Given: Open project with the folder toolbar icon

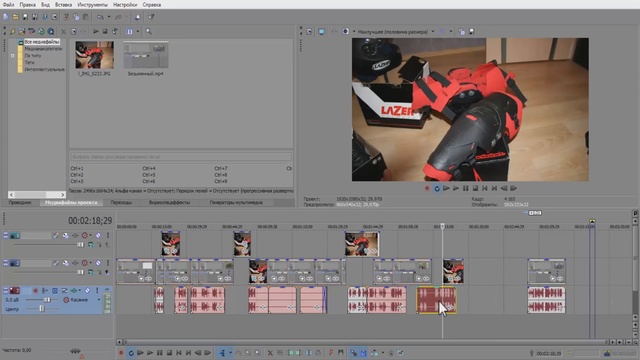Looking at the screenshot, I should [x=15, y=17].
